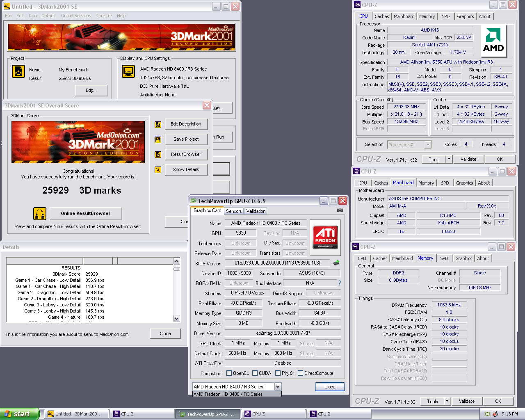The image size is (525, 420).
Task: Click the Core Speed 2793.33 MHz value
Action: coord(406,107)
